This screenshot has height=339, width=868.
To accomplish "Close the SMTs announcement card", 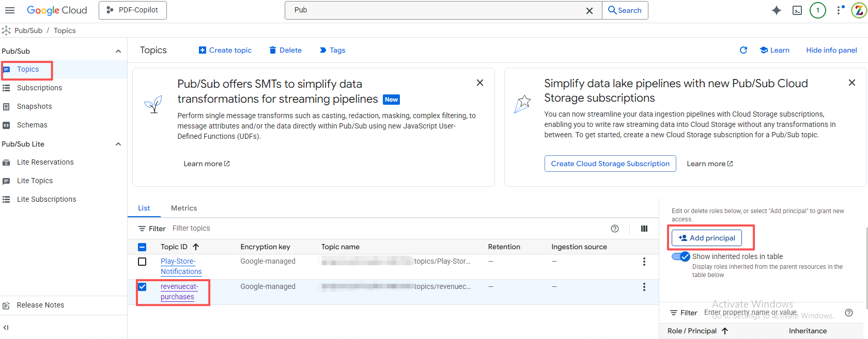I will pos(480,83).
